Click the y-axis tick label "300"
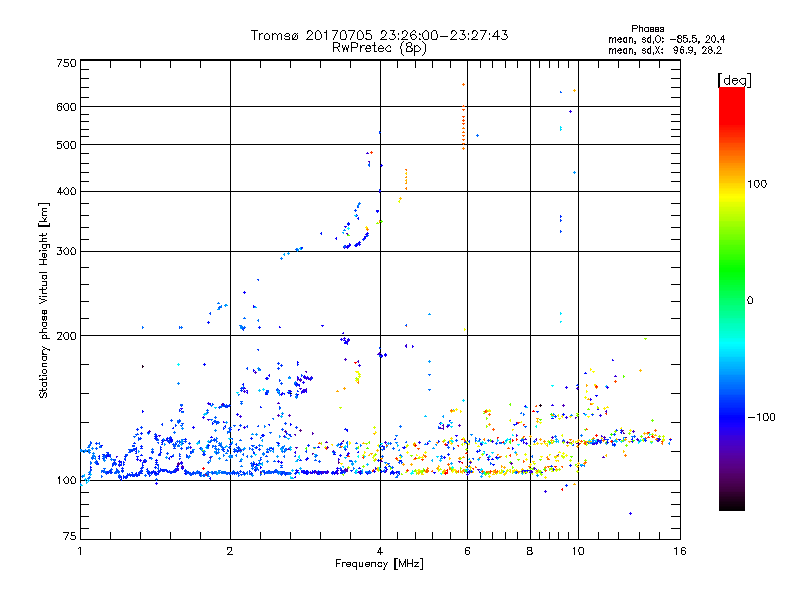The width and height of the screenshot is (800, 600). point(66,251)
